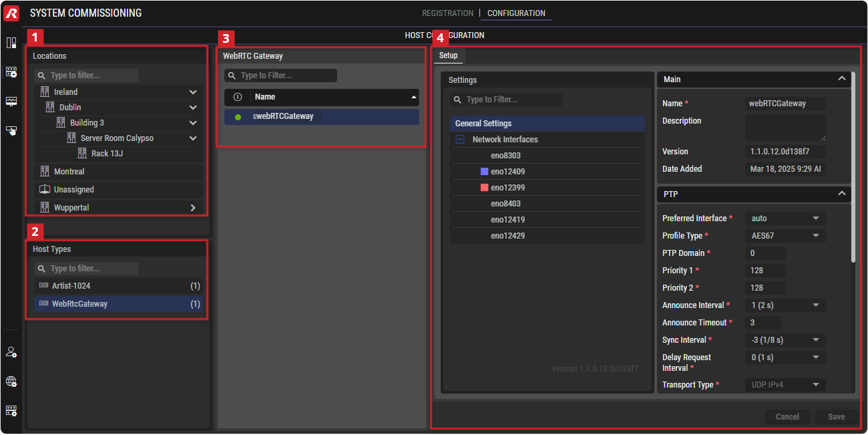Open the user settings sidebar icon
Screen dimensions: 868x435
(11, 352)
